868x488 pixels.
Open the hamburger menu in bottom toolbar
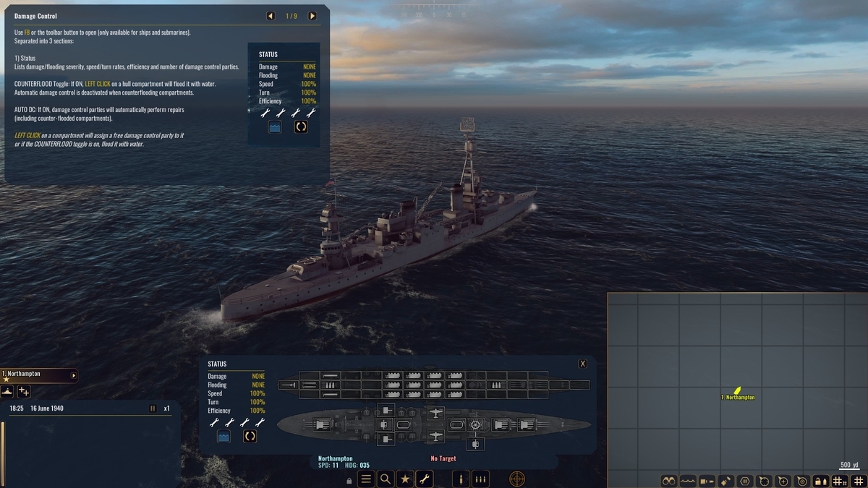367,479
